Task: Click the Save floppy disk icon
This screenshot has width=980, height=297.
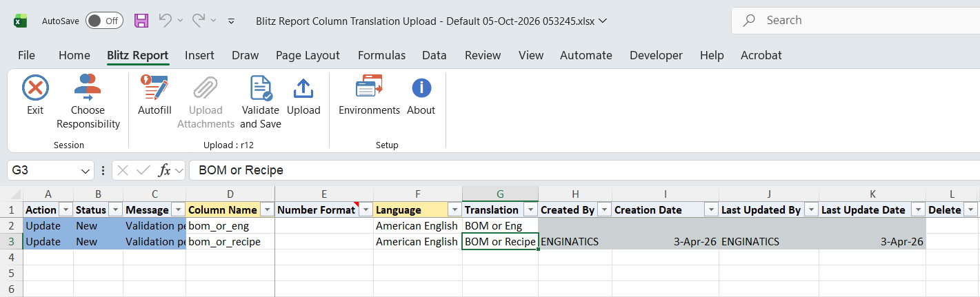Action: pyautogui.click(x=141, y=21)
